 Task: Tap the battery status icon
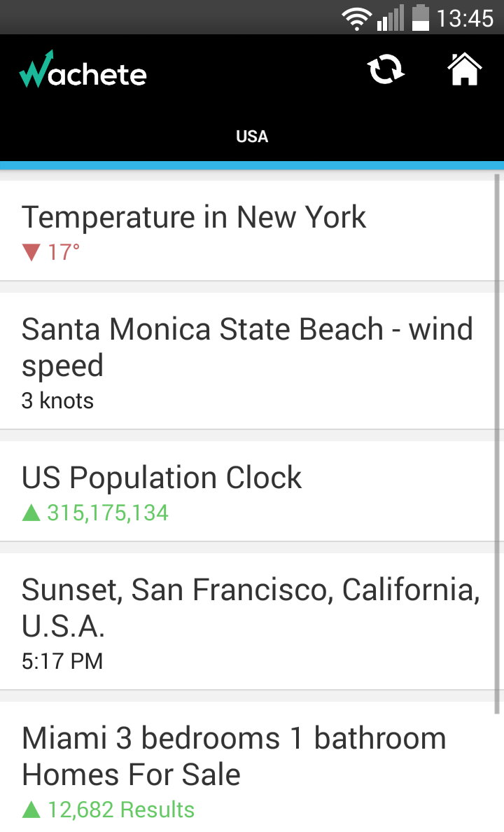pos(420,18)
